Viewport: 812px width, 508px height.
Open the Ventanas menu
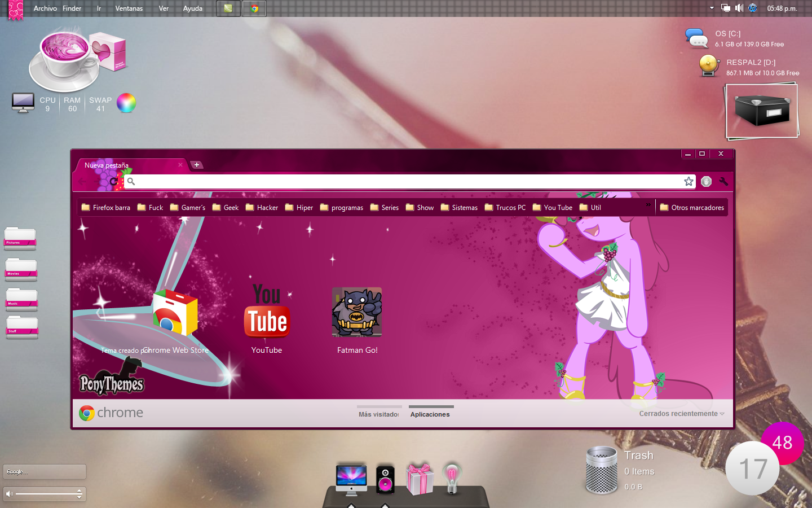click(129, 8)
